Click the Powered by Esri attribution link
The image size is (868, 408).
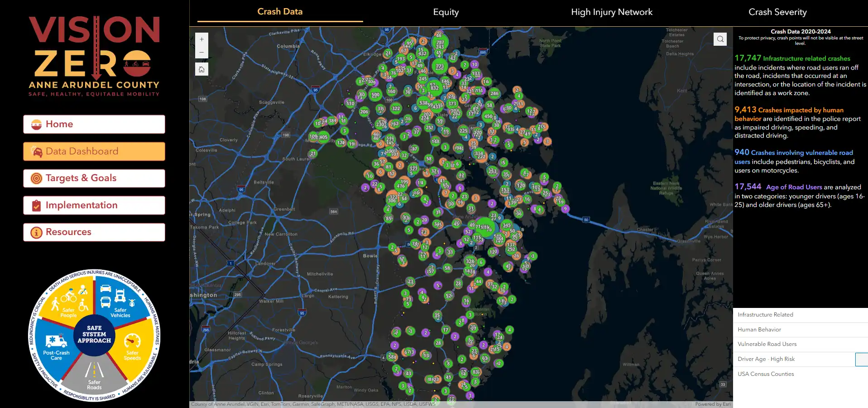(x=713, y=404)
